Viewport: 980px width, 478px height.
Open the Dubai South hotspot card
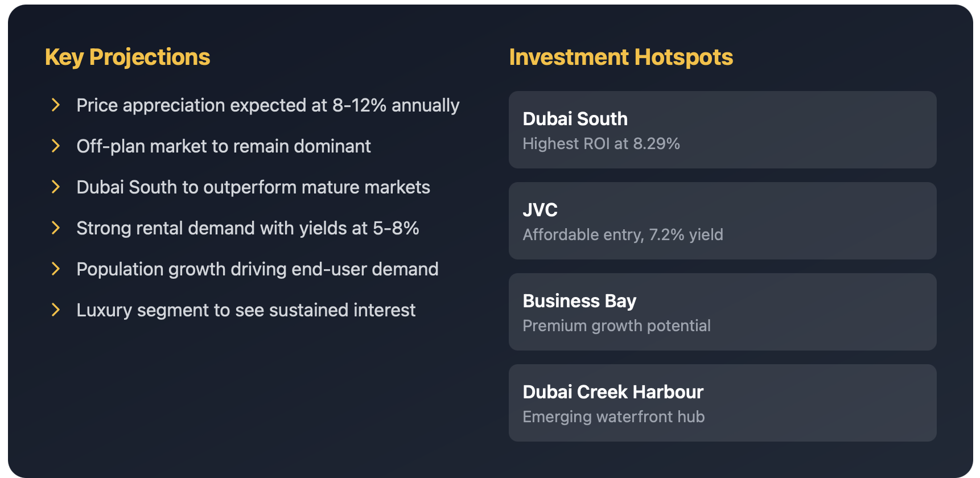(722, 130)
